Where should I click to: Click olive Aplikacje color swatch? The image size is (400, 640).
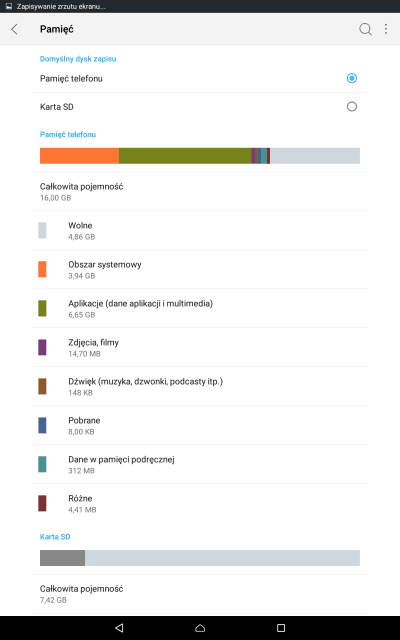(x=42, y=308)
